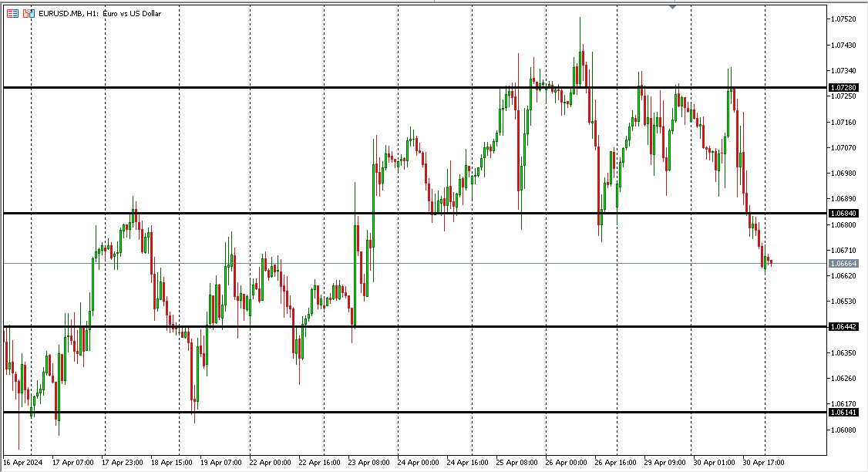Toggle the one-click trading panel icon
This screenshot has width=868, height=472.
(x=29, y=13)
